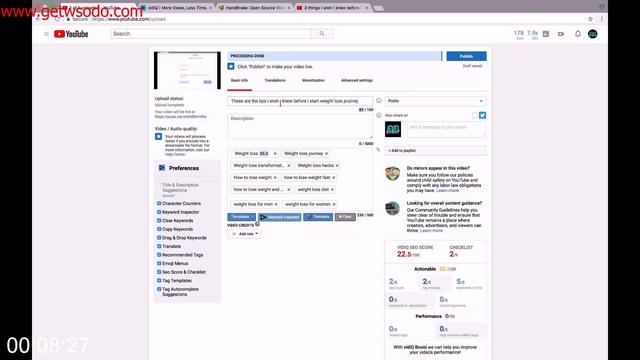Click the Processing Done progress bar
Image resolution: width=640 pixels, height=360 pixels.
pyautogui.click(x=335, y=56)
